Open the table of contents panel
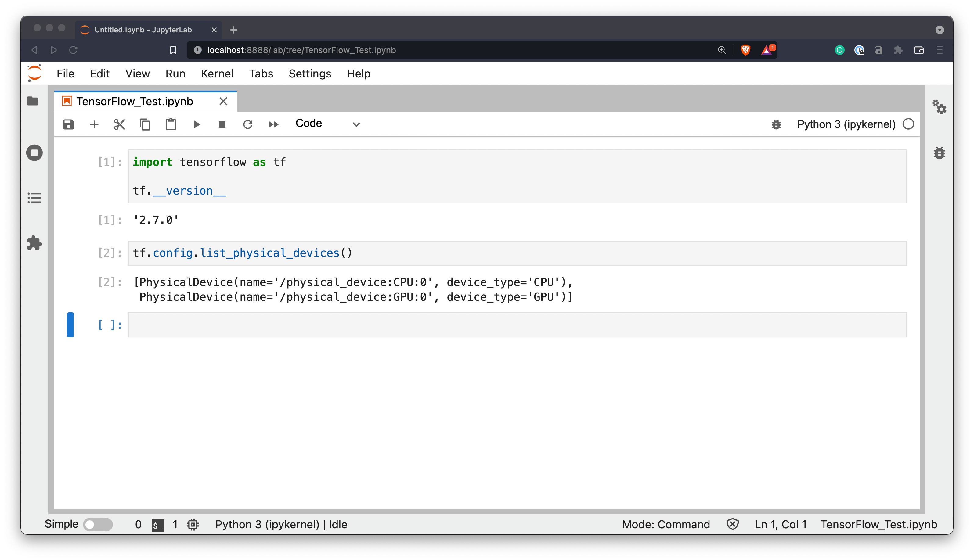The height and width of the screenshot is (560, 974). point(34,198)
